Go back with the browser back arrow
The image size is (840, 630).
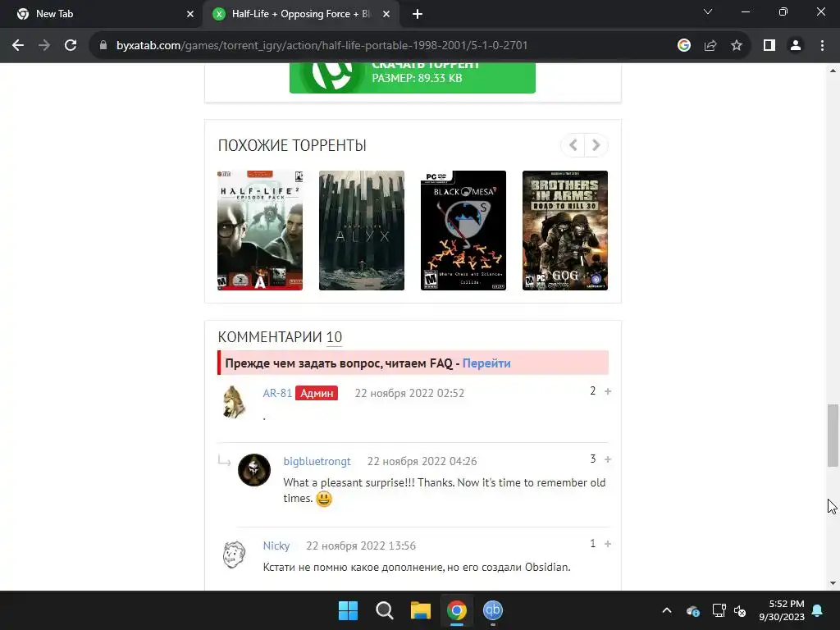[x=18, y=46]
